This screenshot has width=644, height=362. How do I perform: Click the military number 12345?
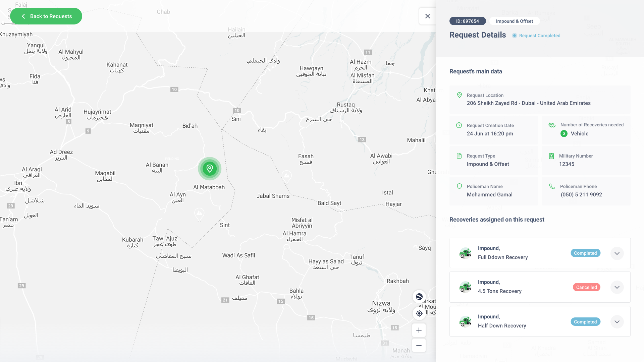pyautogui.click(x=567, y=164)
